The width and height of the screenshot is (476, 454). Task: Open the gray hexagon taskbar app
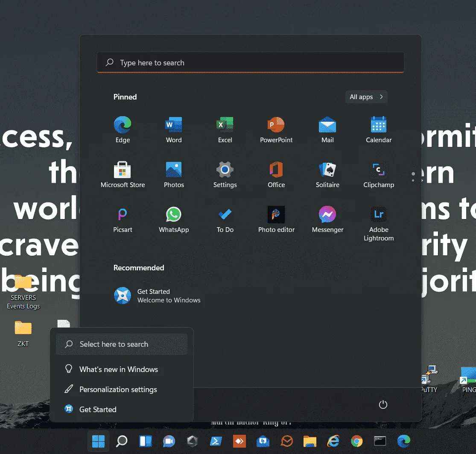(x=193, y=441)
